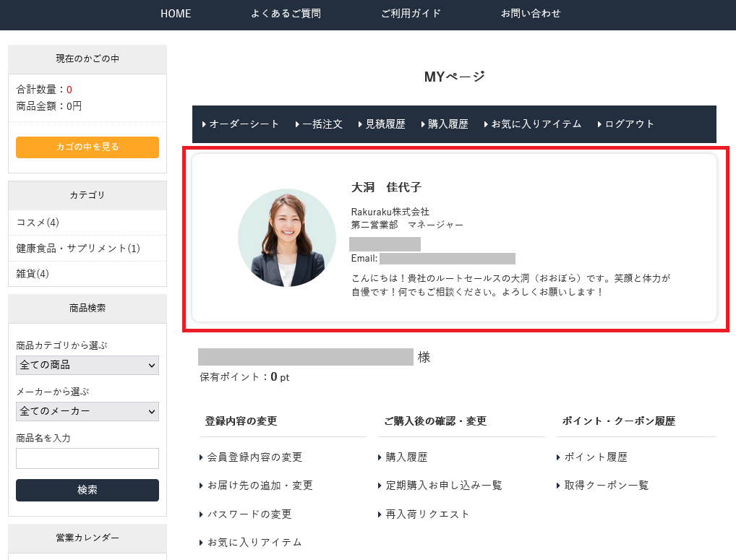Open 購入履歴 from the dark menu bar

[x=448, y=124]
